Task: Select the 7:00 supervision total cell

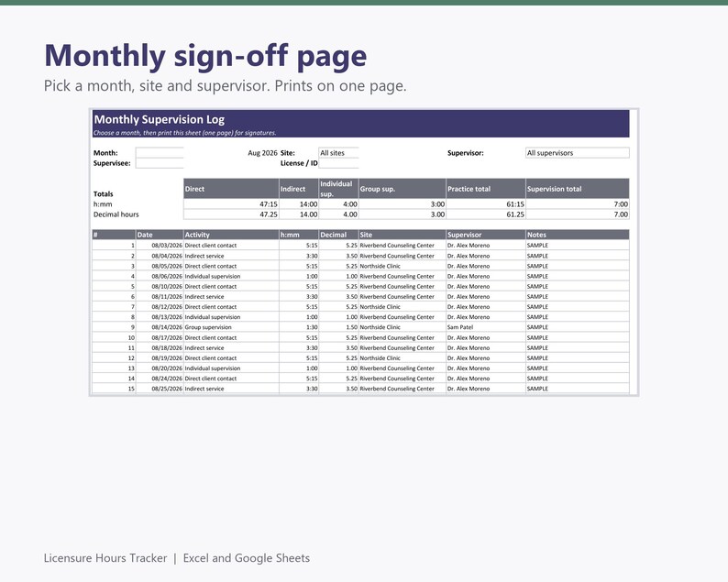Action: click(578, 204)
